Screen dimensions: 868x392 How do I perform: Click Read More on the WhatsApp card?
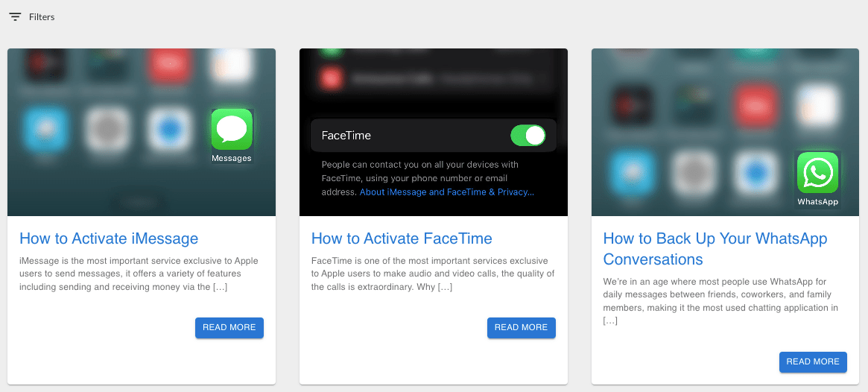[813, 361]
